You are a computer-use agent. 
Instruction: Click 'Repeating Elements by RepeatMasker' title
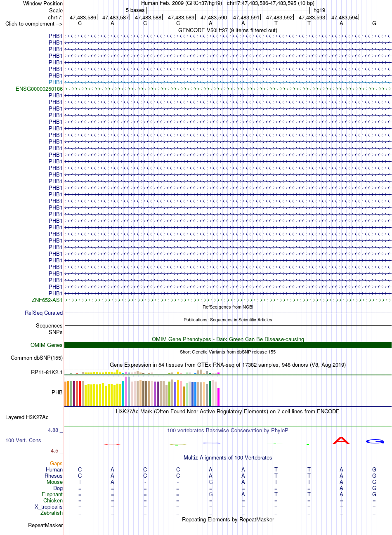tap(228, 519)
